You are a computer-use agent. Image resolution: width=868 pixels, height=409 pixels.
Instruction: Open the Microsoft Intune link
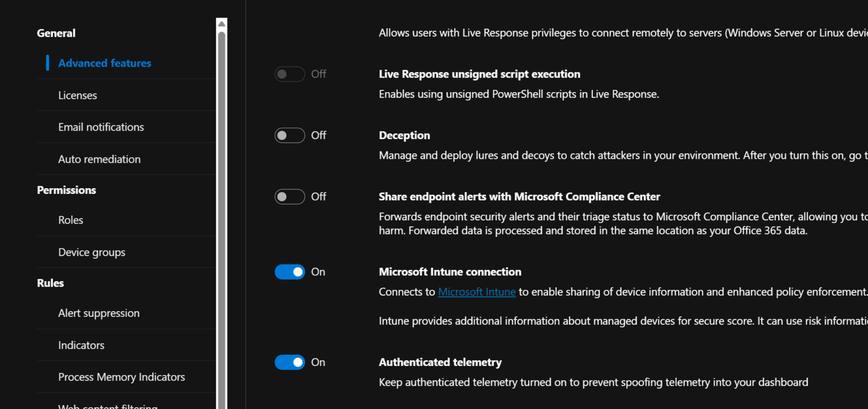(x=477, y=292)
